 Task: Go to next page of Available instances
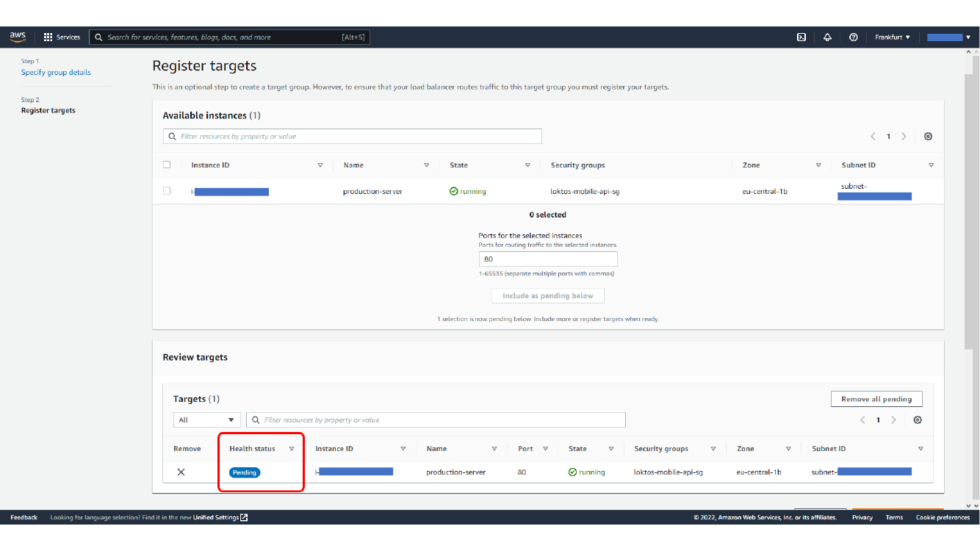(904, 137)
